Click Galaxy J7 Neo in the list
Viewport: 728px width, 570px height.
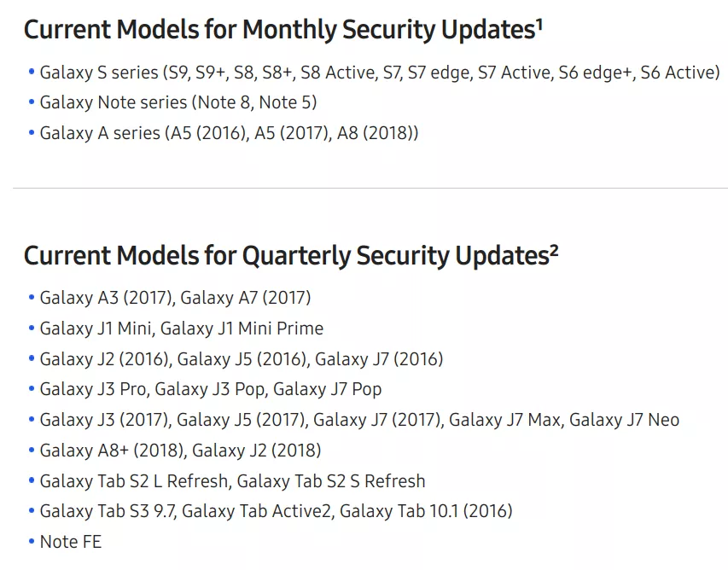point(624,420)
